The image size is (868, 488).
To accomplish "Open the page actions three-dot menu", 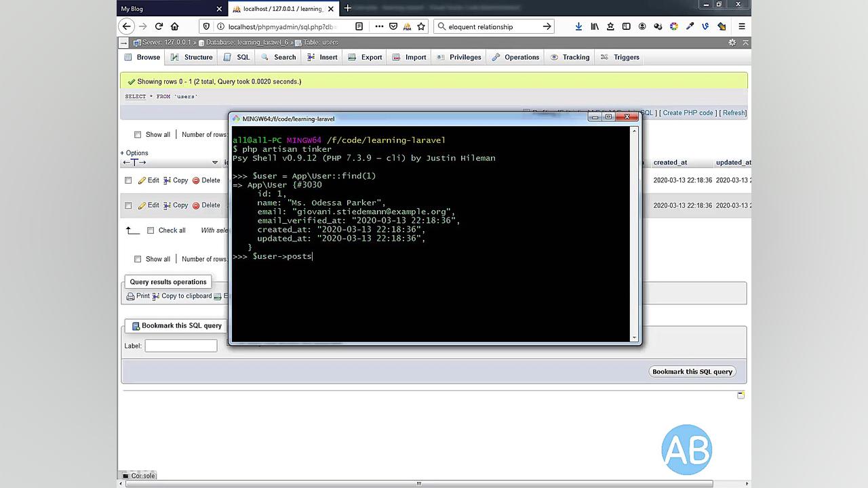I will click(x=379, y=26).
